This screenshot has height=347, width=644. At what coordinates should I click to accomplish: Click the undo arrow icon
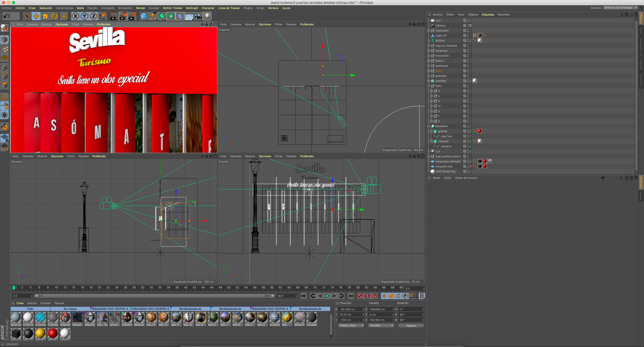(7, 16)
